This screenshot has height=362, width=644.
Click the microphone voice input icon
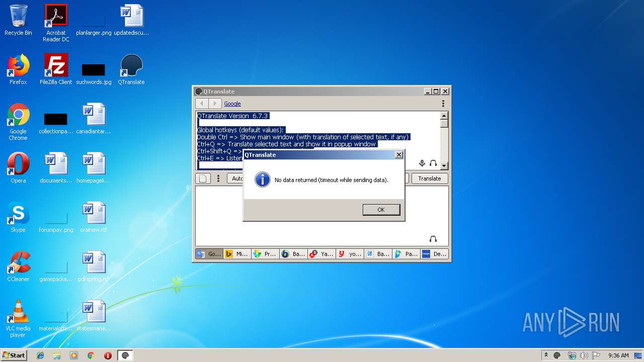click(422, 163)
